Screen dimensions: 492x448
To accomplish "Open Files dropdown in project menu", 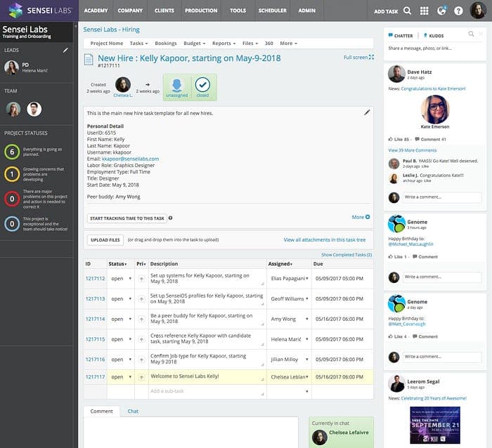I will click(250, 44).
